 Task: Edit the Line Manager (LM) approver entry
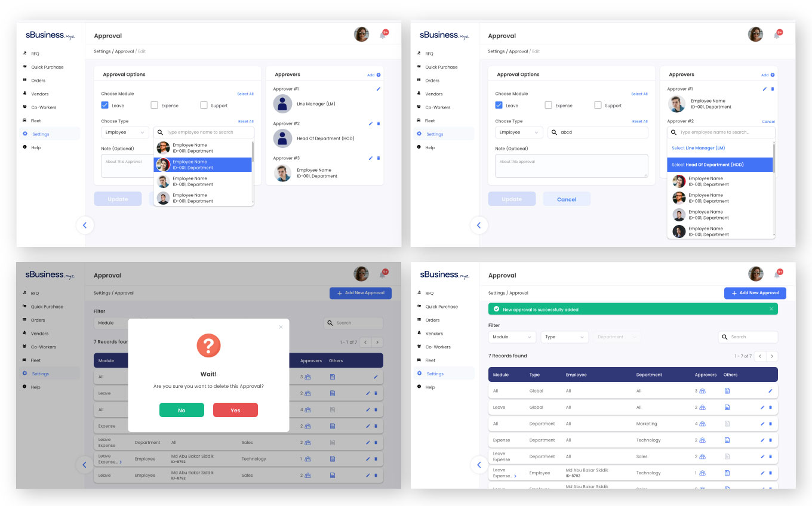point(379,89)
